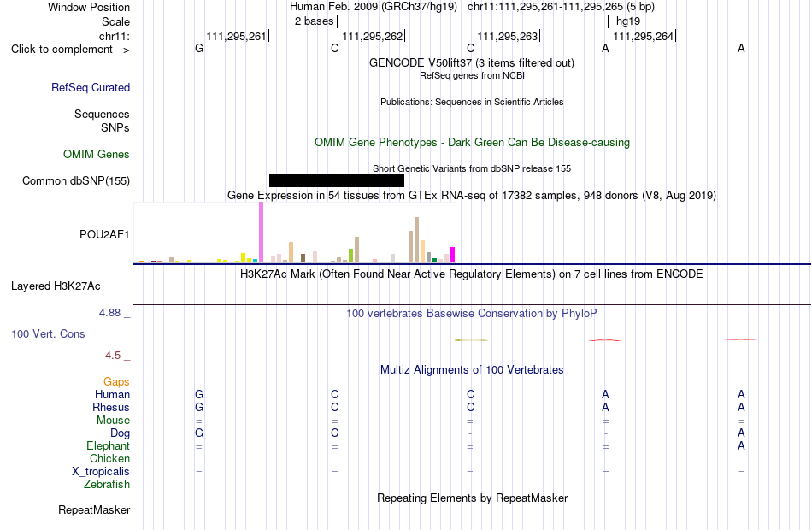The width and height of the screenshot is (812, 530).
Task: Click the "Click to complement -->" label
Action: click(70, 50)
